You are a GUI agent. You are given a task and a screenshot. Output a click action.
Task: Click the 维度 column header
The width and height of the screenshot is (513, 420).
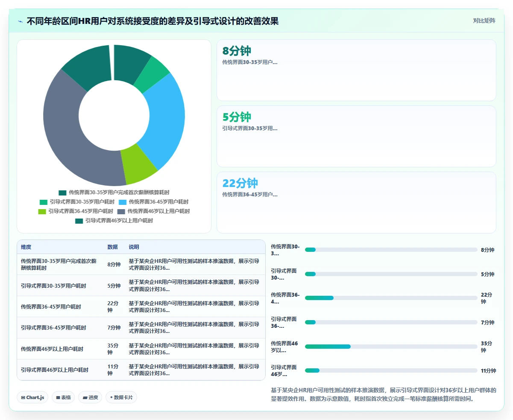26,247
